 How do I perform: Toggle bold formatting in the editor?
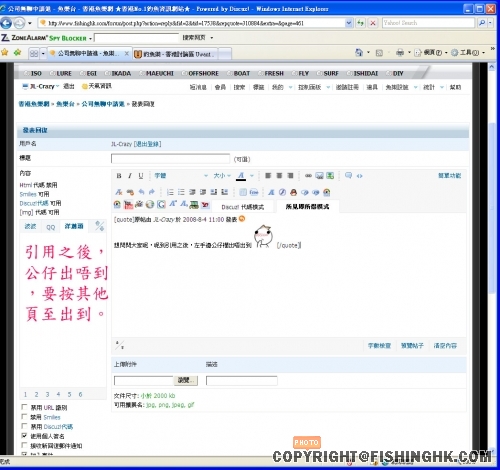[x=119, y=176]
